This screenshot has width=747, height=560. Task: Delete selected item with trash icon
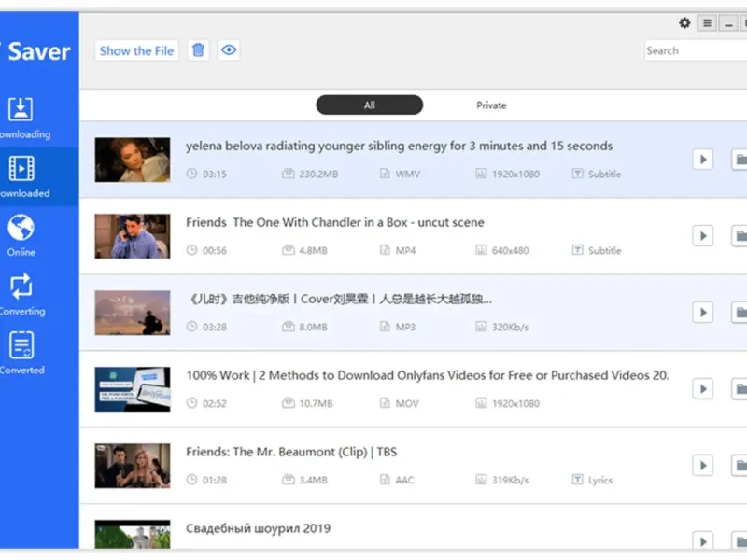coord(198,50)
